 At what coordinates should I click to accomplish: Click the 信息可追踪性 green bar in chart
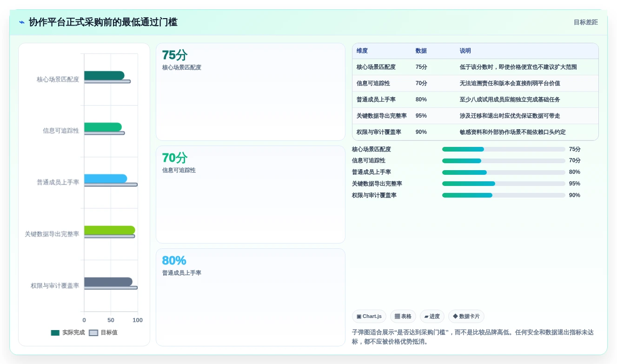(x=103, y=127)
